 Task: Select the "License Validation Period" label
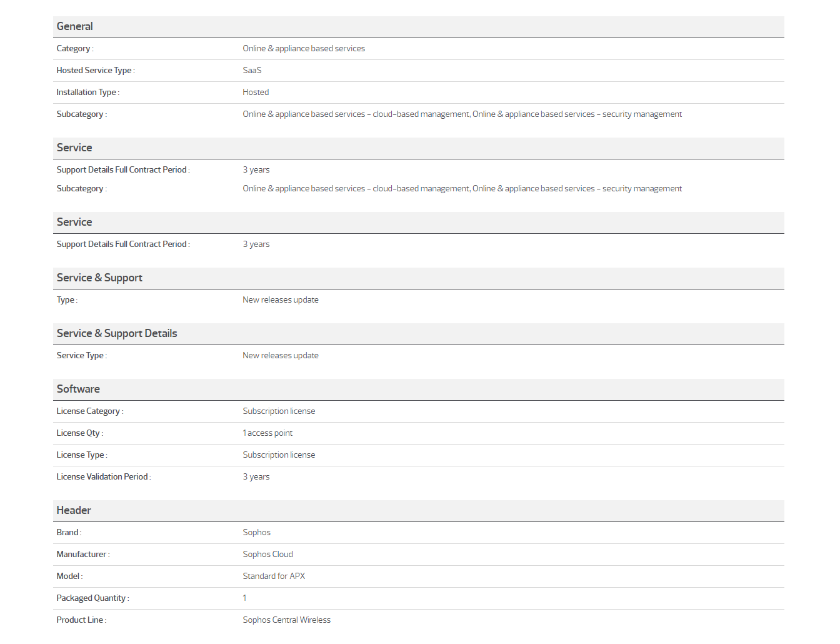102,477
